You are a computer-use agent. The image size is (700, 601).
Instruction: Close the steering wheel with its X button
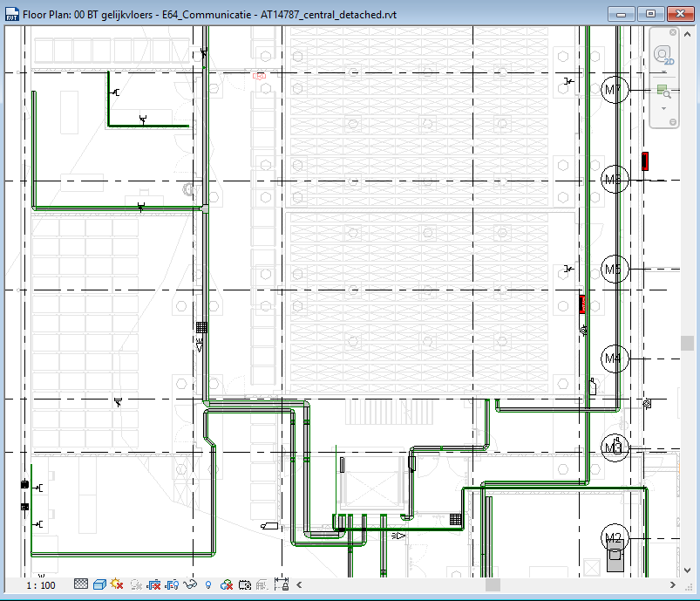pyautogui.click(x=673, y=32)
